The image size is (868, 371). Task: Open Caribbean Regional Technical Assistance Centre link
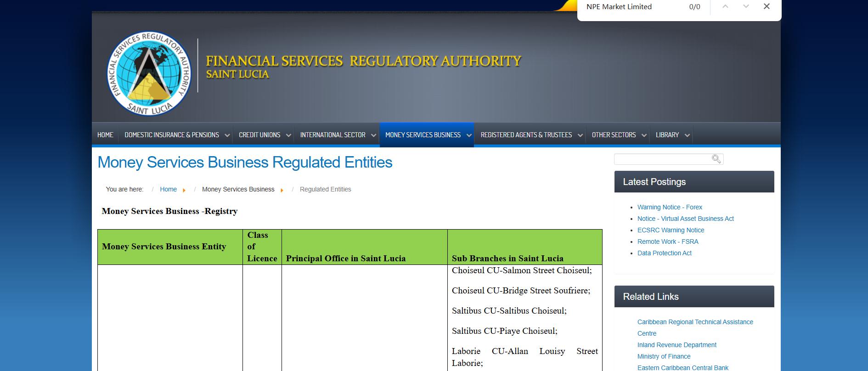[x=695, y=327]
